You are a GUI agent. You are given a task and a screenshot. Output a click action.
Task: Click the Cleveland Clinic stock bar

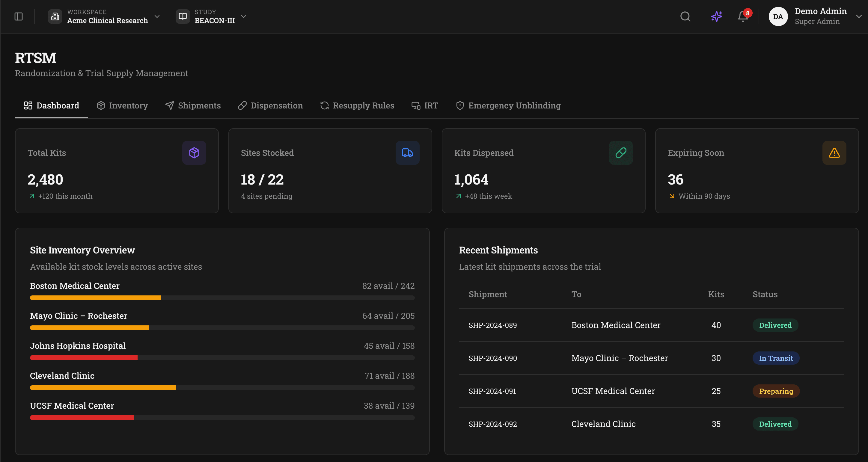click(222, 388)
